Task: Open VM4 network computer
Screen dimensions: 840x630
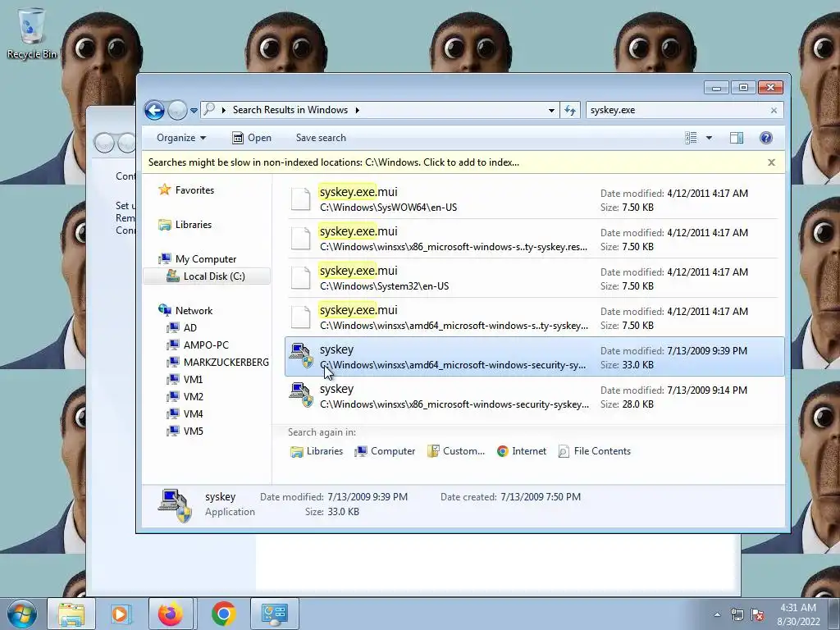Action: (185, 413)
